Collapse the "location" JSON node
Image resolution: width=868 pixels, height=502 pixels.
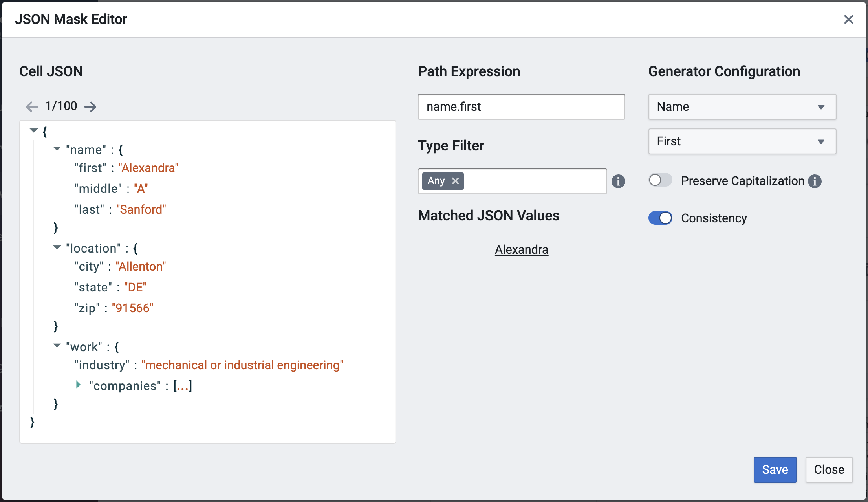[57, 247]
